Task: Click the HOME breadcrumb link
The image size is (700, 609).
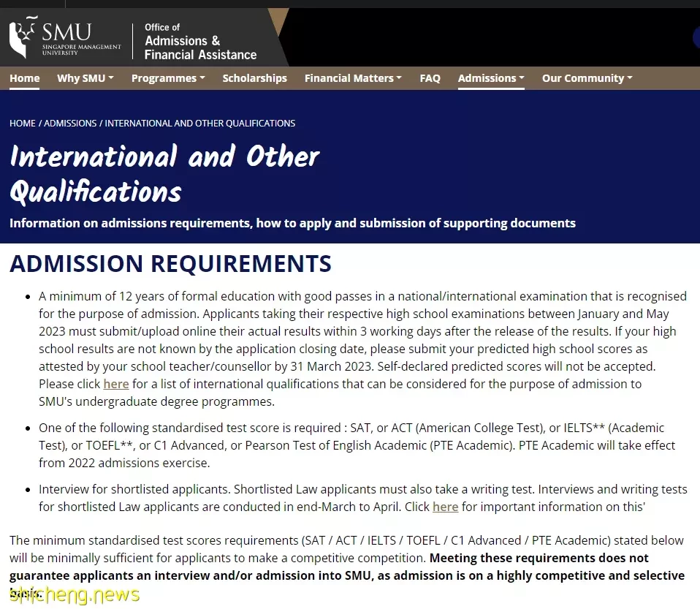Action: 23,124
